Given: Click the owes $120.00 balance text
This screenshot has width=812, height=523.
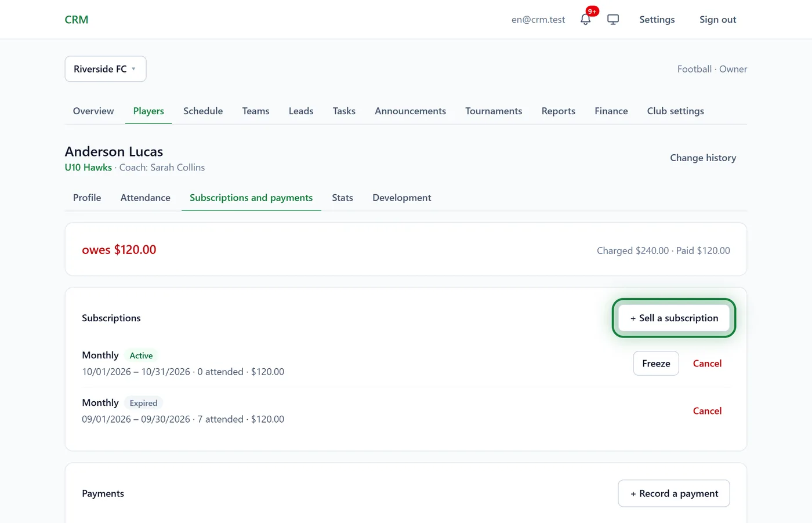Looking at the screenshot, I should pyautogui.click(x=119, y=250).
